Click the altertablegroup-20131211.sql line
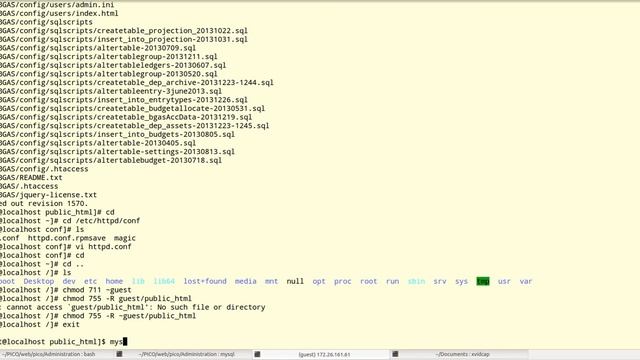Image resolution: width=640 pixels, height=360 pixels. (109, 57)
